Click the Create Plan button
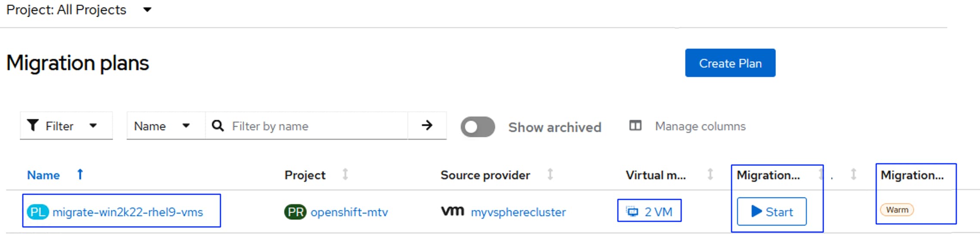980x251 pixels. [730, 63]
